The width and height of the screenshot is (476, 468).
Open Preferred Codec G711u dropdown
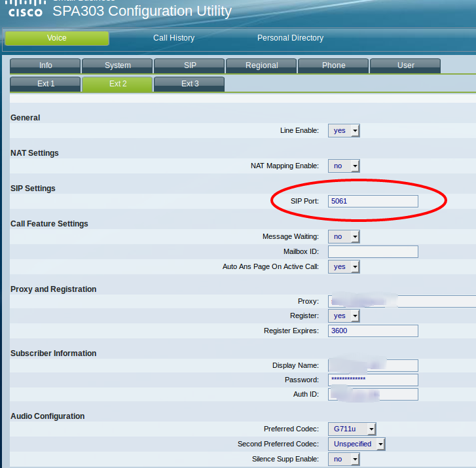[352, 429]
